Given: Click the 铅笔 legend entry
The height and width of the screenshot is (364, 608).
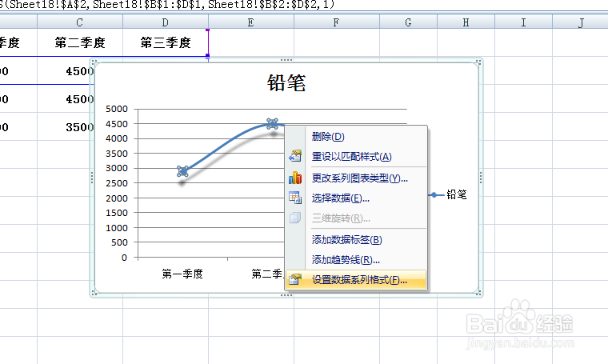Looking at the screenshot, I should click(x=448, y=194).
